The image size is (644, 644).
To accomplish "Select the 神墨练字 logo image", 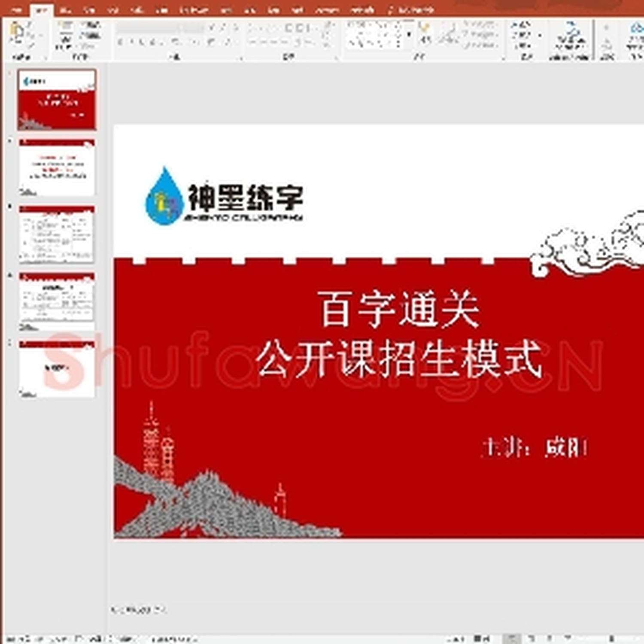I will (224, 196).
